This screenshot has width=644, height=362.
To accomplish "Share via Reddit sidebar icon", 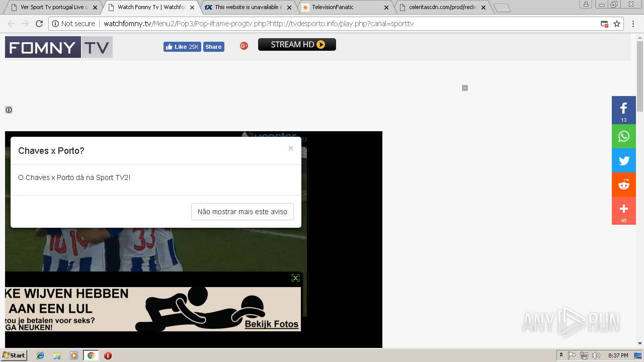I will pyautogui.click(x=624, y=185).
